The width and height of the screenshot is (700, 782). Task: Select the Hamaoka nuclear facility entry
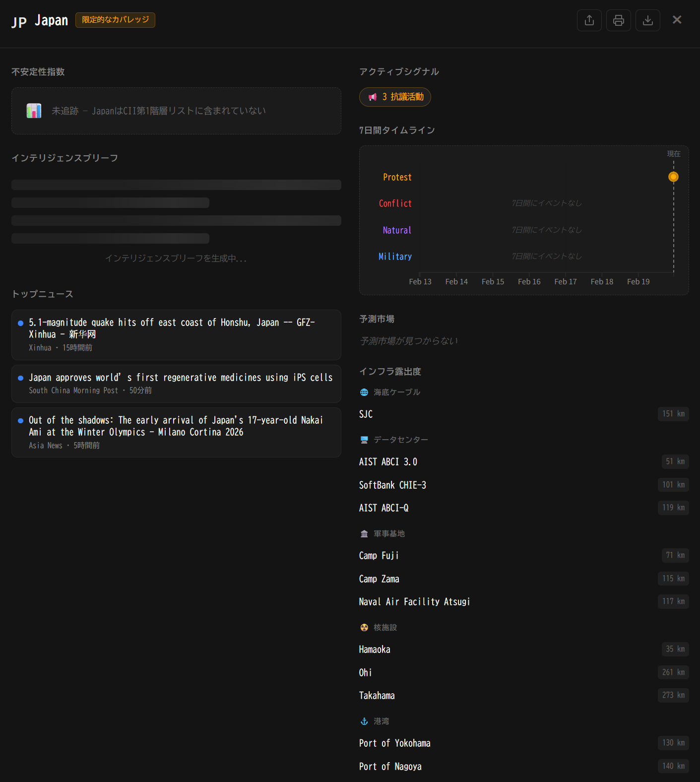[375, 650]
